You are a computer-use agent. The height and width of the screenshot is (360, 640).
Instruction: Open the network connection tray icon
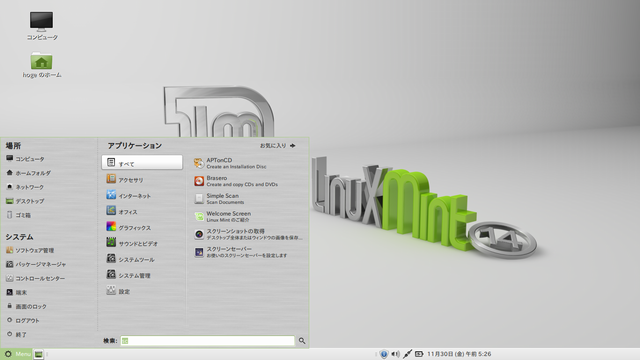pyautogui.click(x=407, y=354)
